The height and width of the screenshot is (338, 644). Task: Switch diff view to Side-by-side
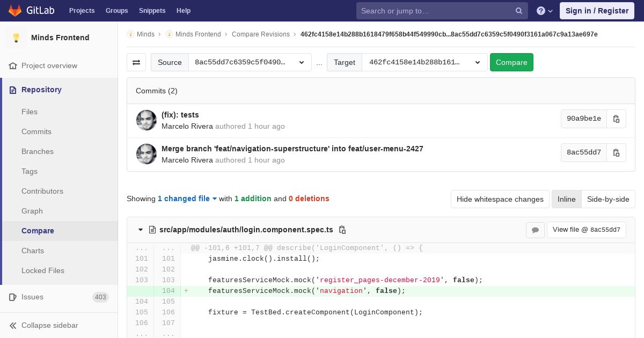coord(608,199)
